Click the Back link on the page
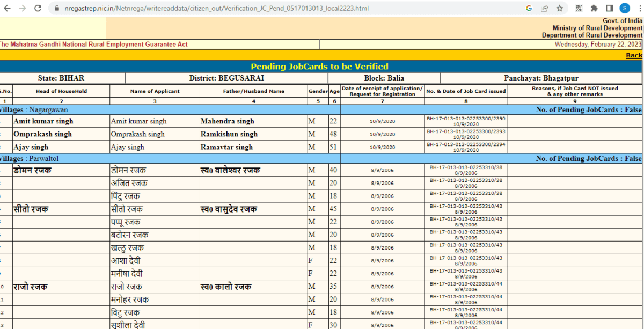 click(634, 55)
